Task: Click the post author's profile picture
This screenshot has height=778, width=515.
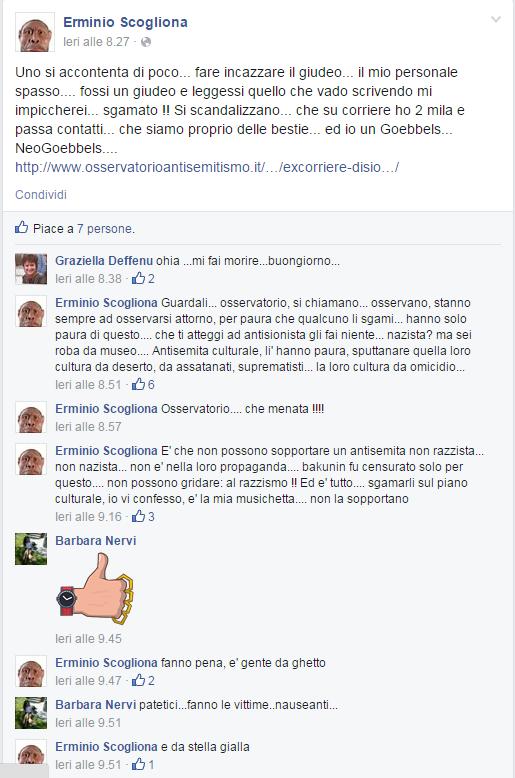Action: coord(35,32)
